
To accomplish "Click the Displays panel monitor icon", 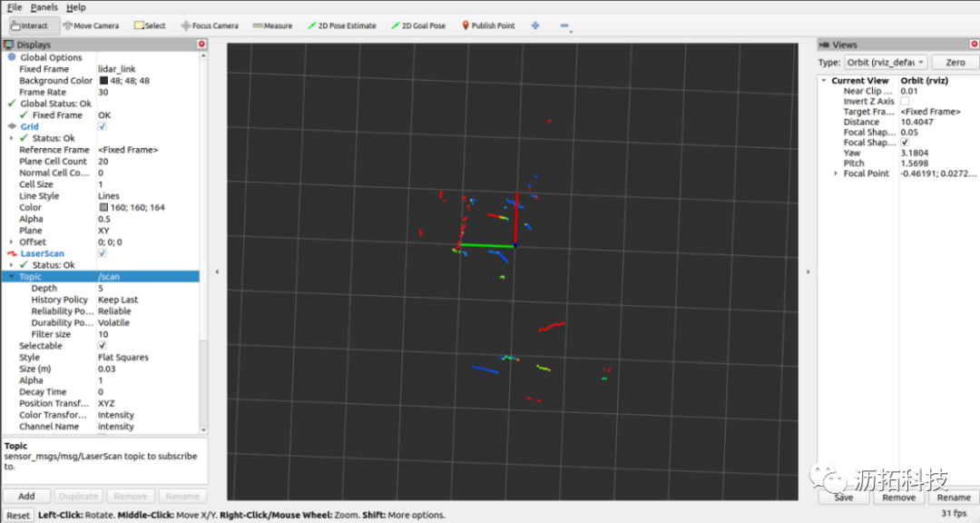I will (8, 44).
